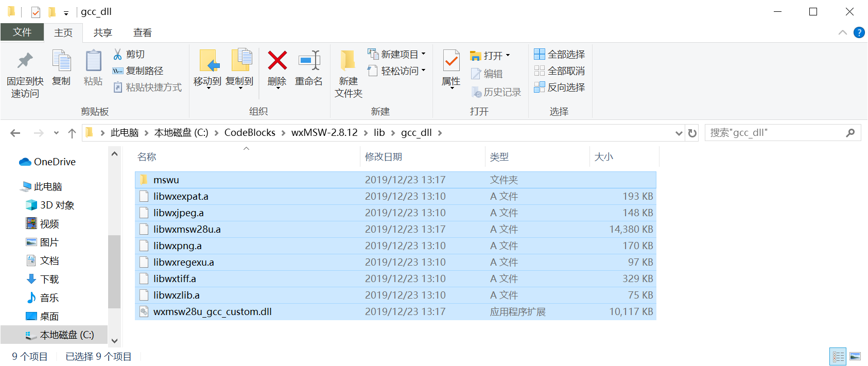The height and width of the screenshot is (366, 868).
Task: Open the 新建项目 new item dropdown
Action: click(x=396, y=54)
